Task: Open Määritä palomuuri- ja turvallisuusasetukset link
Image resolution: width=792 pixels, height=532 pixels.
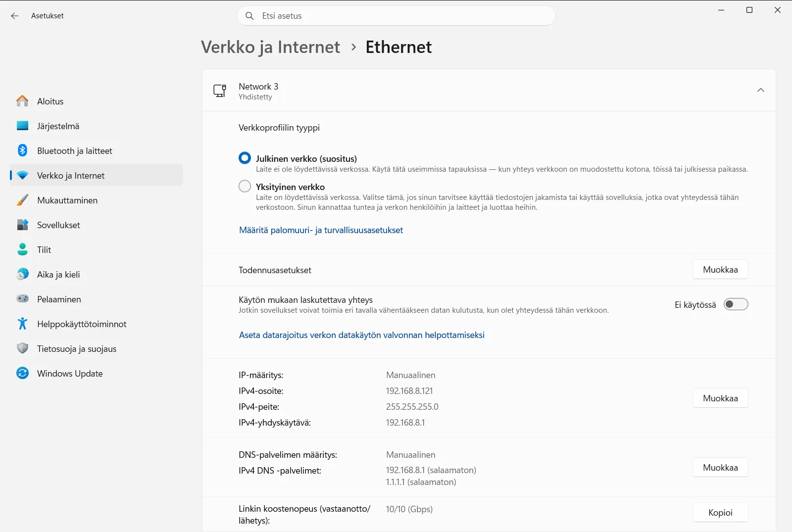Action: [x=321, y=230]
